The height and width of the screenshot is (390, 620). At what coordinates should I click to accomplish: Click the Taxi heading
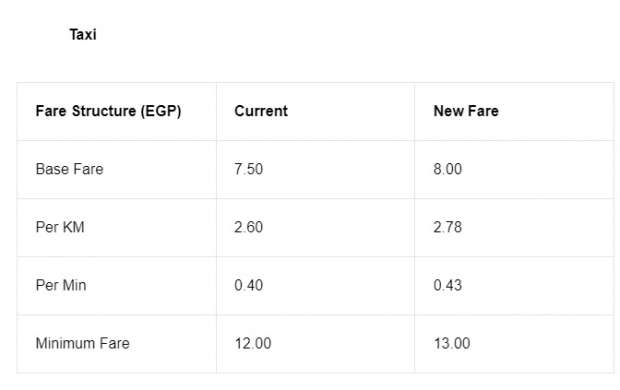pyautogui.click(x=83, y=34)
